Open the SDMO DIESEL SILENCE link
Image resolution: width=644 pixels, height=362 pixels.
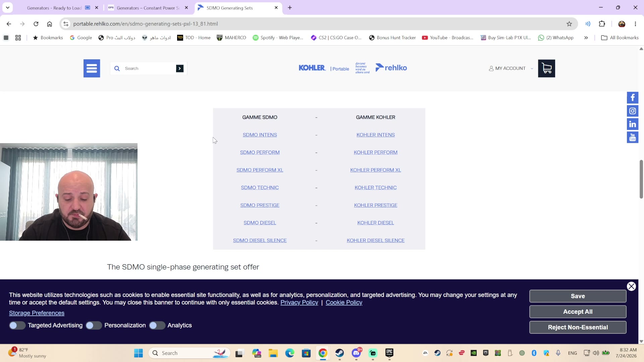point(260,240)
